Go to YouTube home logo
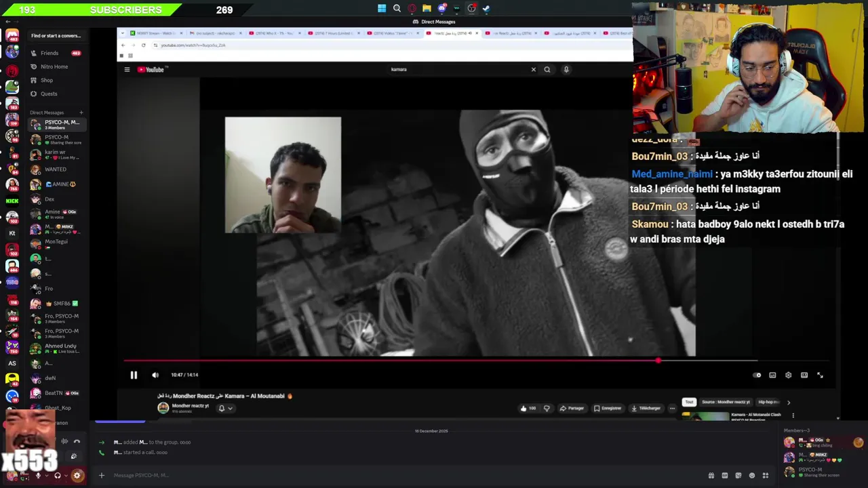The width and height of the screenshot is (868, 488). tap(152, 69)
